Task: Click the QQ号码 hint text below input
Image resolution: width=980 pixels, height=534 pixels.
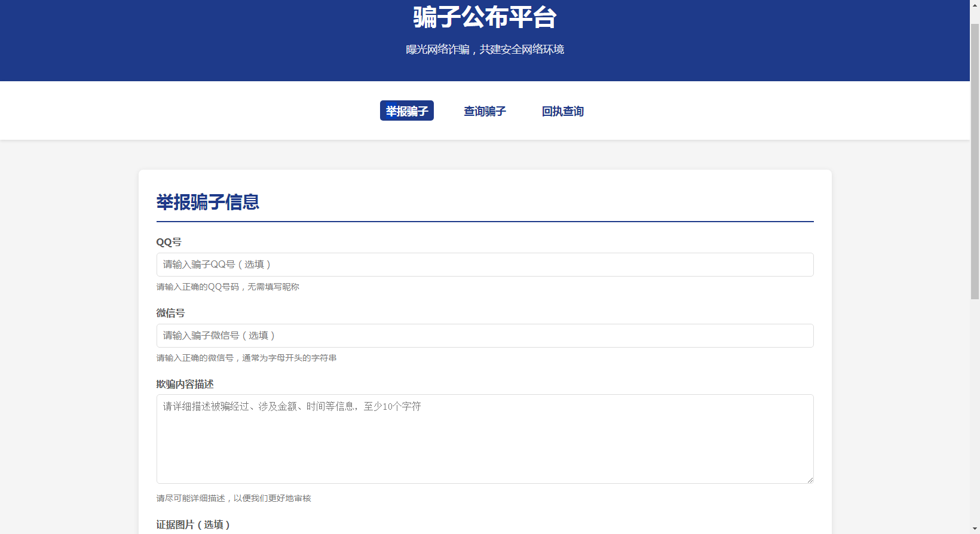Action: [228, 287]
